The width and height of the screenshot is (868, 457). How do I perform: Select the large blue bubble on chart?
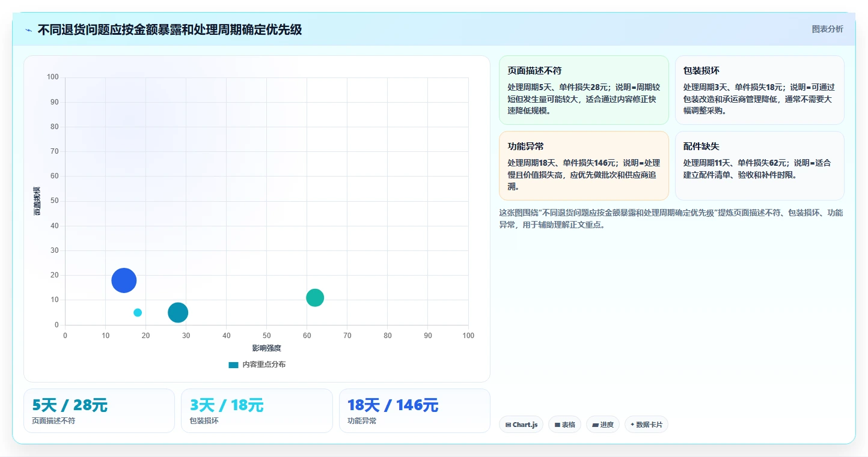click(124, 280)
